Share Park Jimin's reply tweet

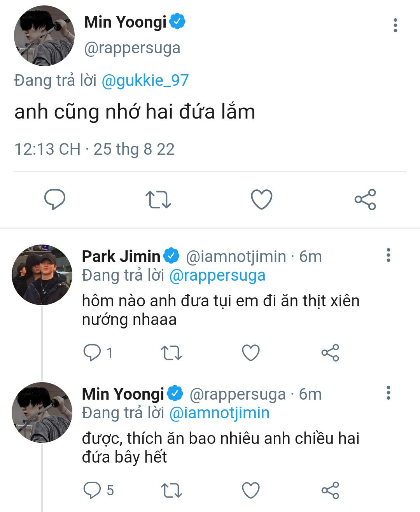click(x=330, y=353)
